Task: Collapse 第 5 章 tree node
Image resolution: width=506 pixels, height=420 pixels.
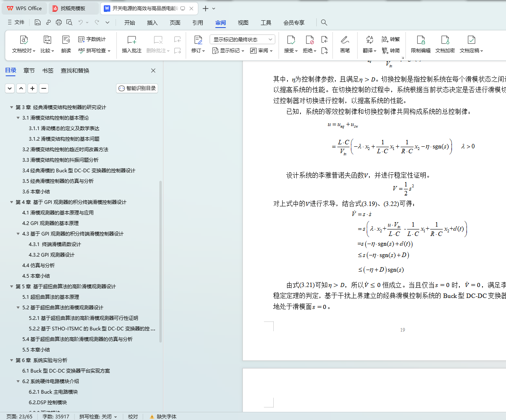Action: (x=11, y=287)
